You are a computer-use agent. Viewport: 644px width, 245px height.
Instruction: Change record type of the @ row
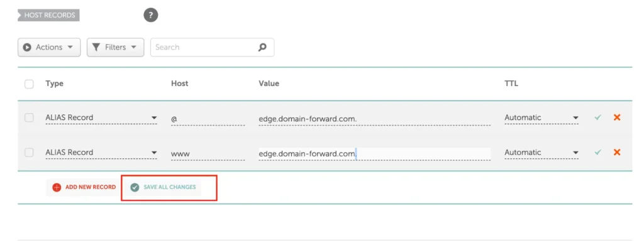(x=101, y=118)
